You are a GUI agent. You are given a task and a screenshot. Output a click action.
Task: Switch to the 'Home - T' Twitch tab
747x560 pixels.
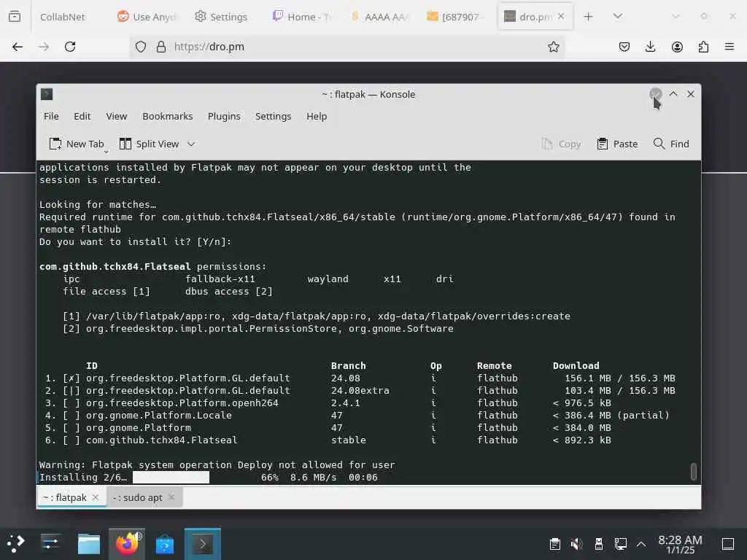(x=302, y=17)
